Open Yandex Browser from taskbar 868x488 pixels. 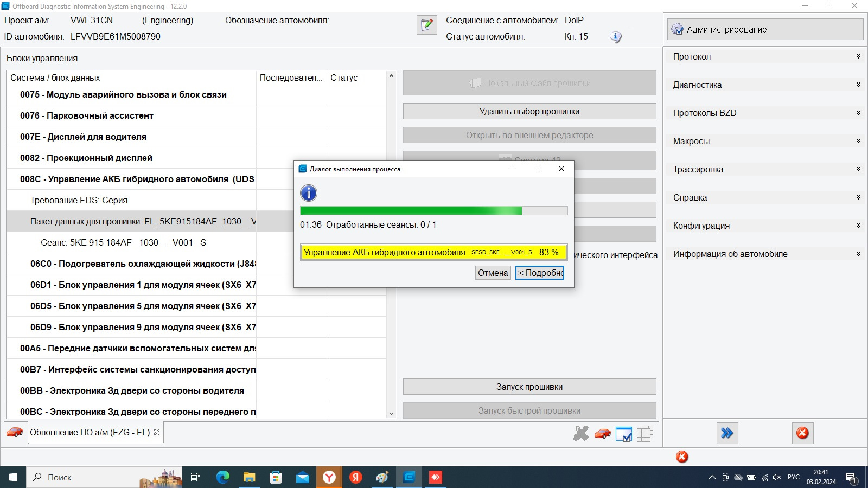point(329,477)
